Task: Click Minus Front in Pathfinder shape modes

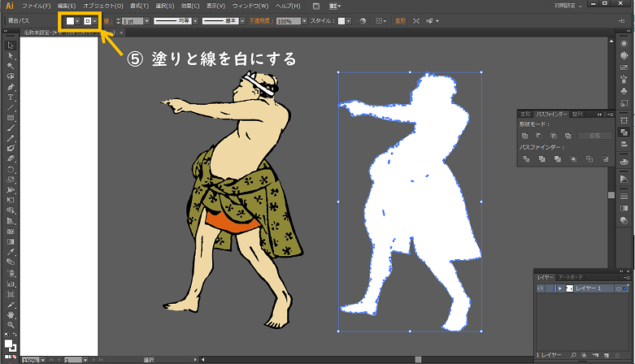Action: click(539, 136)
